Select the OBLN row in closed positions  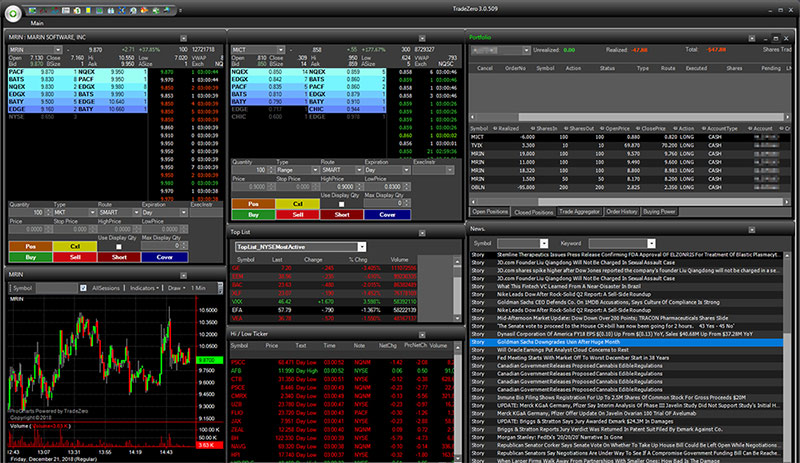[630, 187]
